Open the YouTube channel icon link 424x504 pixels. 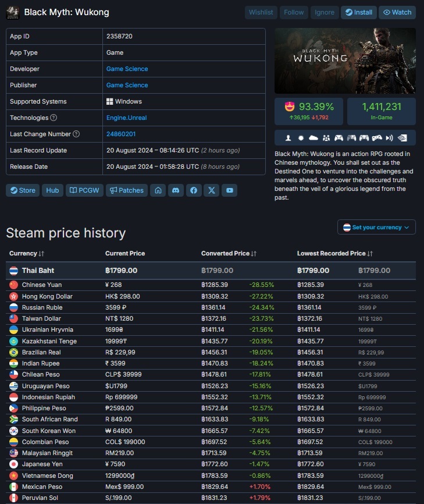click(x=230, y=190)
